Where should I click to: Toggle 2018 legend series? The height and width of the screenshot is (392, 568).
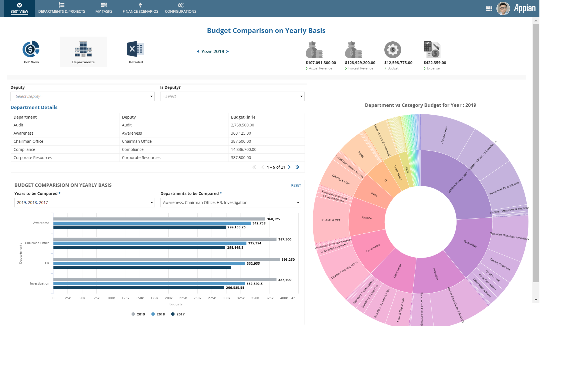(158, 314)
